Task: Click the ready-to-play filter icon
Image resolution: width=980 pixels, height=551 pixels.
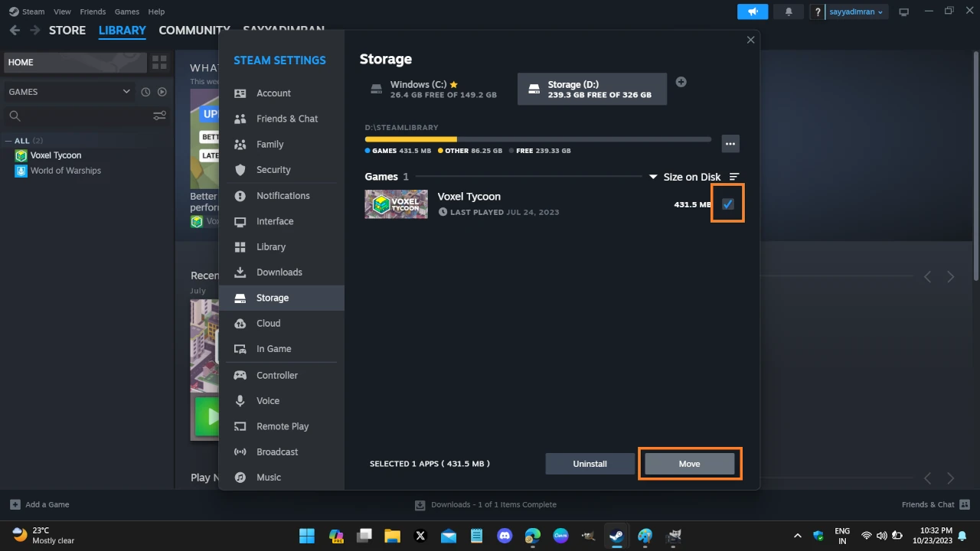Action: coord(162,92)
